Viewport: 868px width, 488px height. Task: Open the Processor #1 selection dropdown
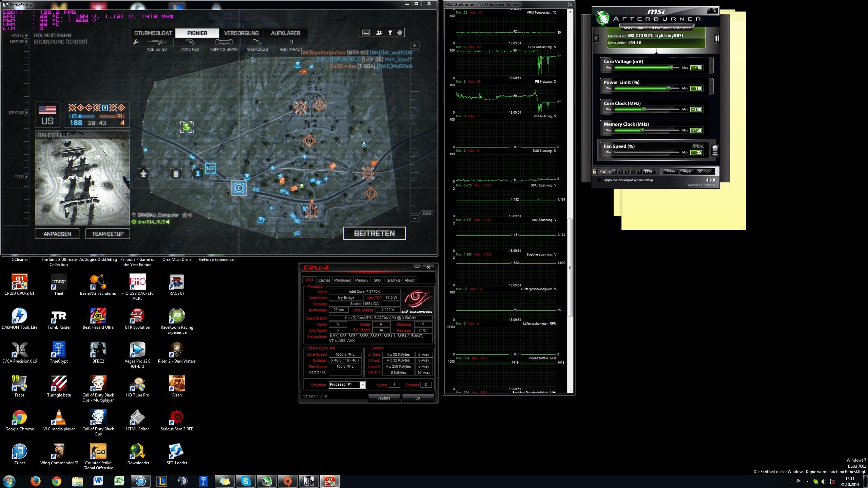[x=362, y=385]
